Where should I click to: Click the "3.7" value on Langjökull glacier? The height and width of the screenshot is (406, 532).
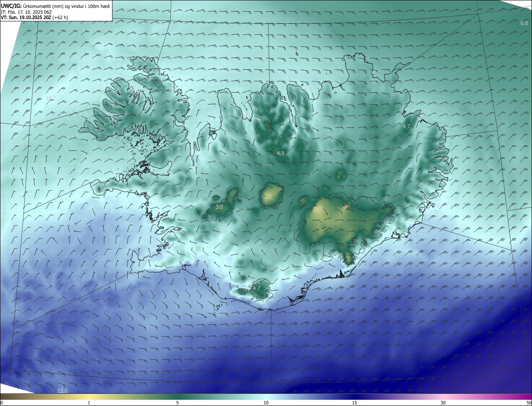(x=219, y=207)
